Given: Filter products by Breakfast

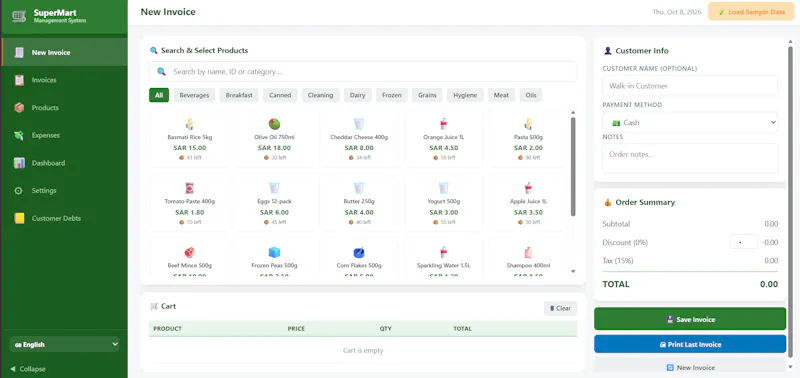Looking at the screenshot, I should [x=239, y=95].
